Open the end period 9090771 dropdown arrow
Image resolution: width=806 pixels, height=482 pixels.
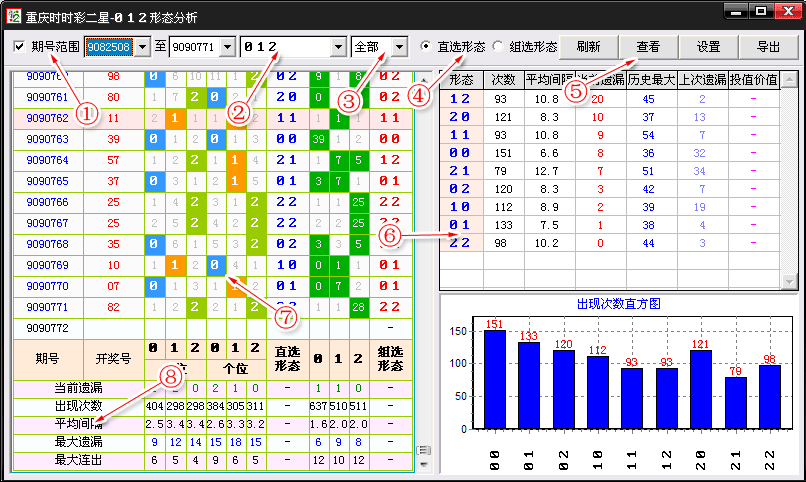pos(226,47)
